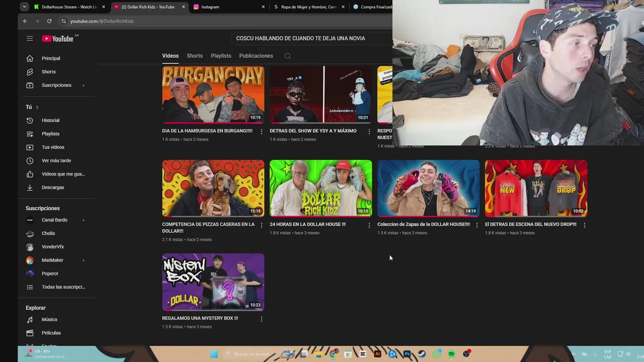This screenshot has width=644, height=362.
Task: Open options for 24 HORAS video
Action: point(369,225)
